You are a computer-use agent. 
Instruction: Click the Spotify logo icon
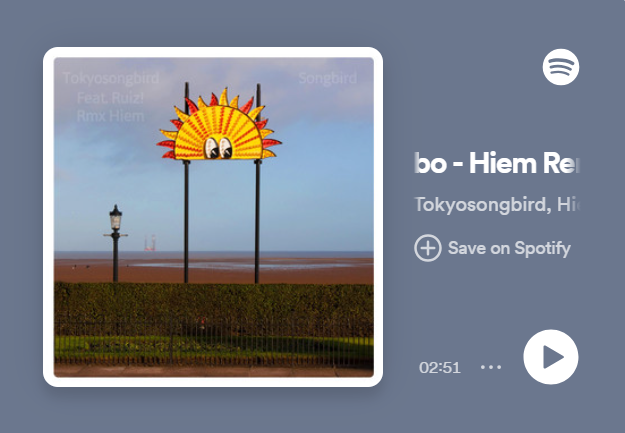(561, 67)
